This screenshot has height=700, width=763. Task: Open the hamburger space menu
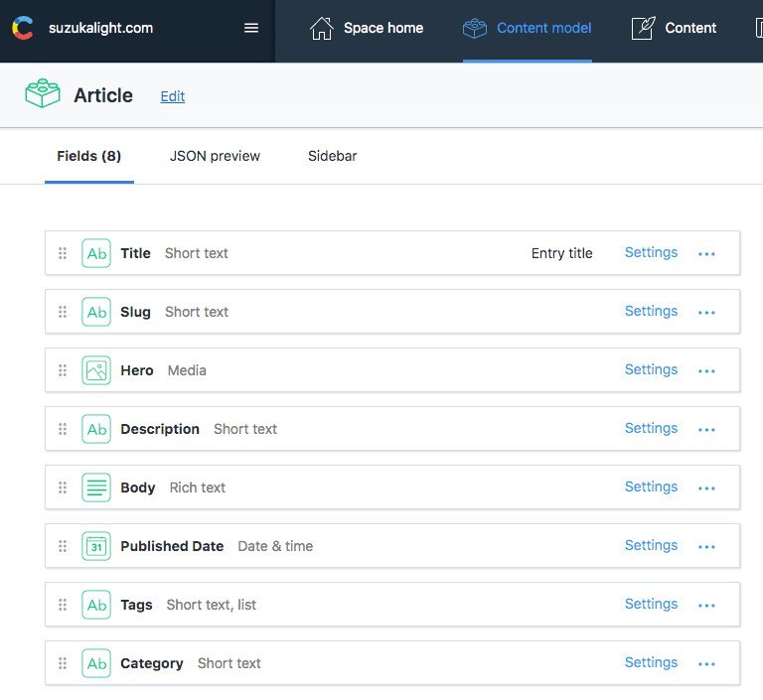pyautogui.click(x=251, y=28)
